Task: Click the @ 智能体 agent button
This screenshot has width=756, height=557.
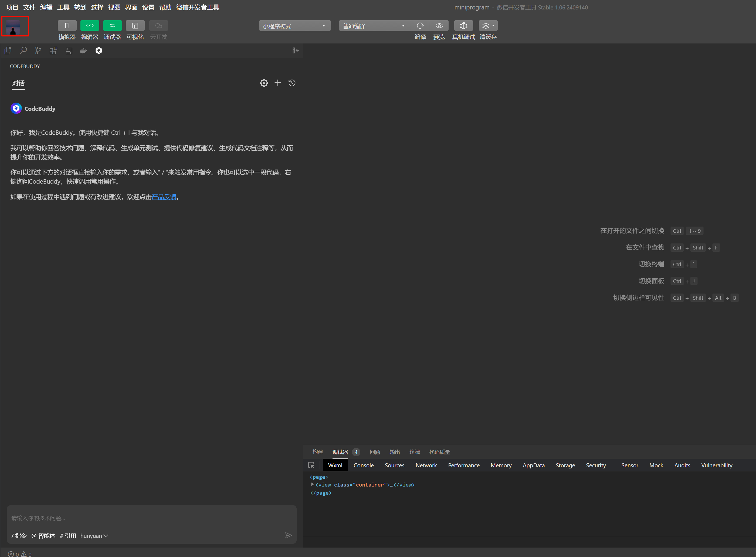Action: pyautogui.click(x=43, y=536)
